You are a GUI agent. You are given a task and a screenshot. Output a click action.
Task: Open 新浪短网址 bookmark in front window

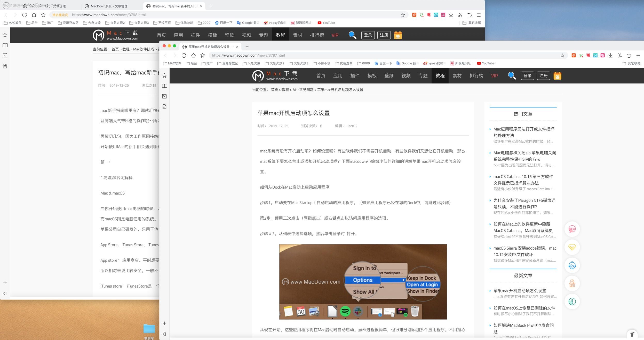[460, 63]
